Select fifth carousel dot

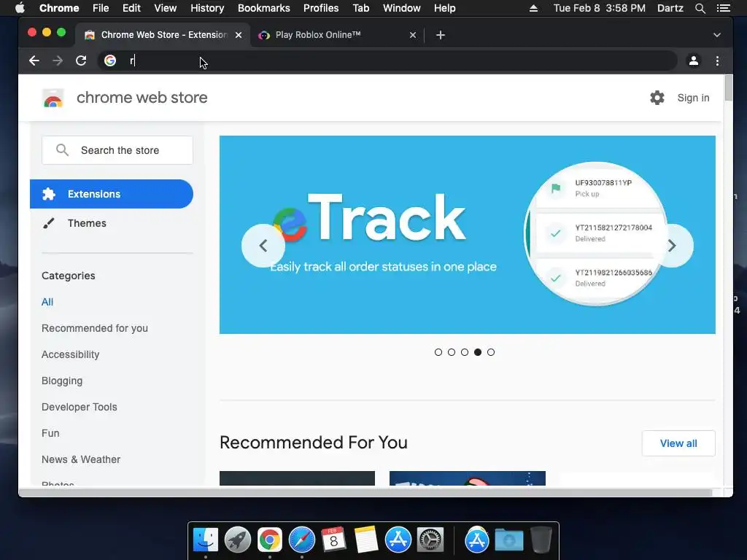(x=491, y=352)
